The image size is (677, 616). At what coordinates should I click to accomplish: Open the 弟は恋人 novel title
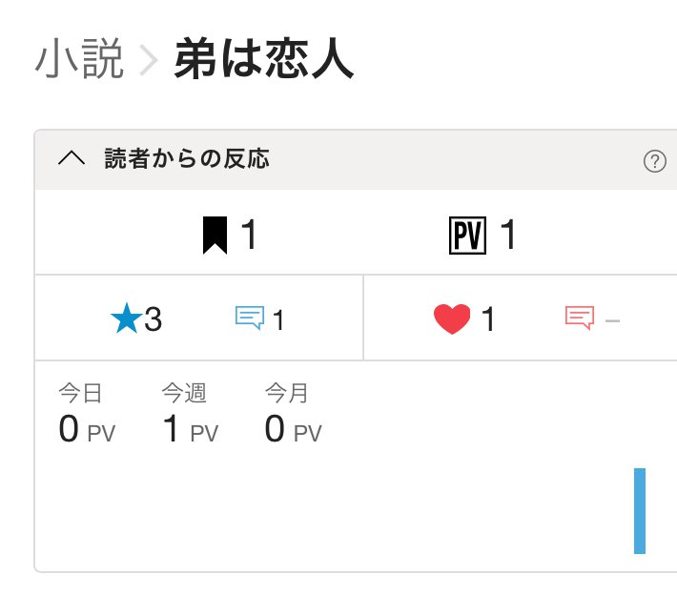coord(264,58)
